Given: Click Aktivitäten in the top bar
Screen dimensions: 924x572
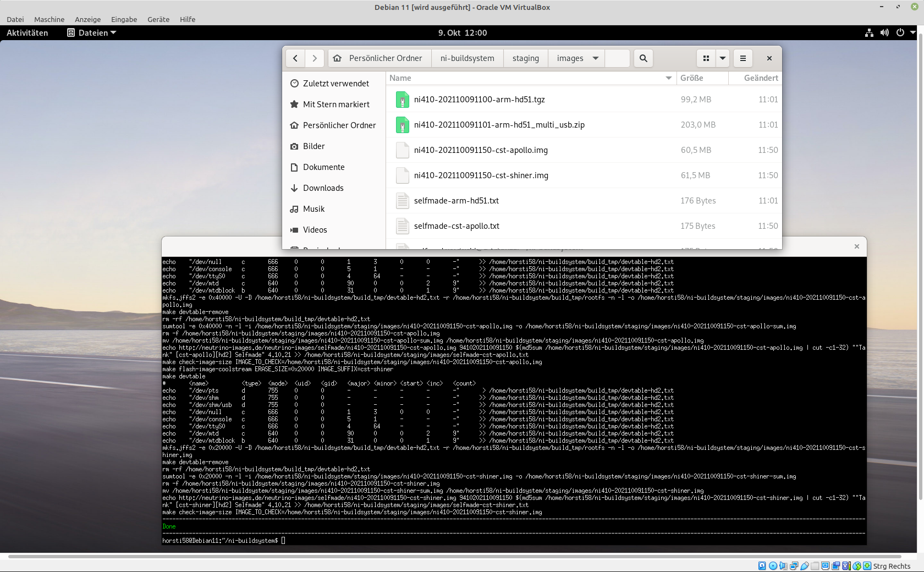Looking at the screenshot, I should tap(28, 33).
